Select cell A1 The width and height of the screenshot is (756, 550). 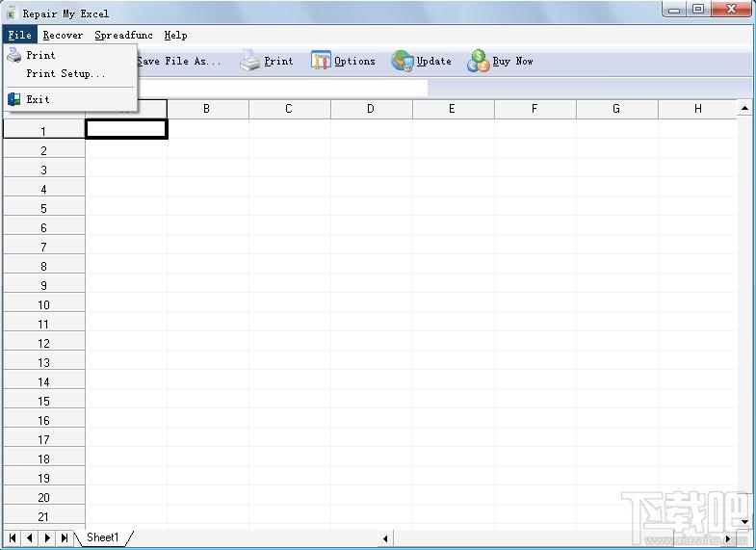pos(126,129)
